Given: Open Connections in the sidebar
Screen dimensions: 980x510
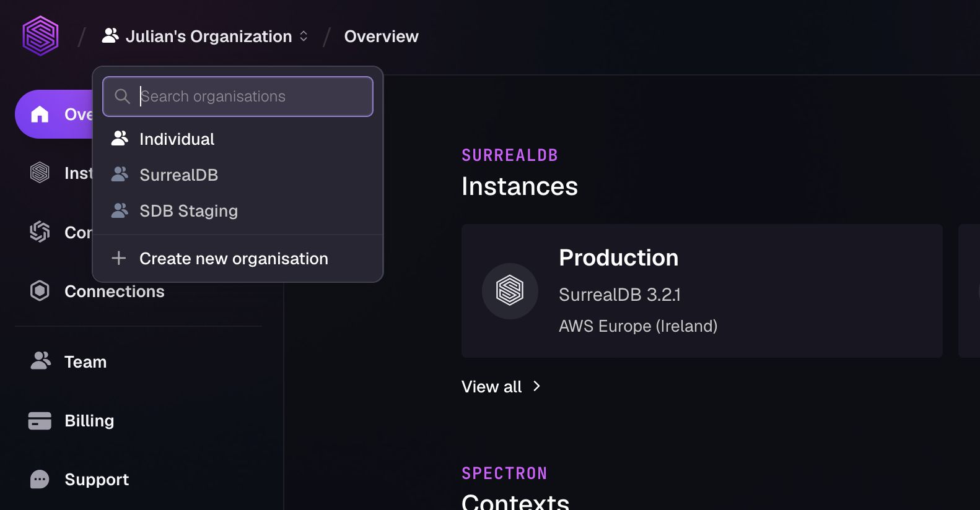Looking at the screenshot, I should pos(138,292).
